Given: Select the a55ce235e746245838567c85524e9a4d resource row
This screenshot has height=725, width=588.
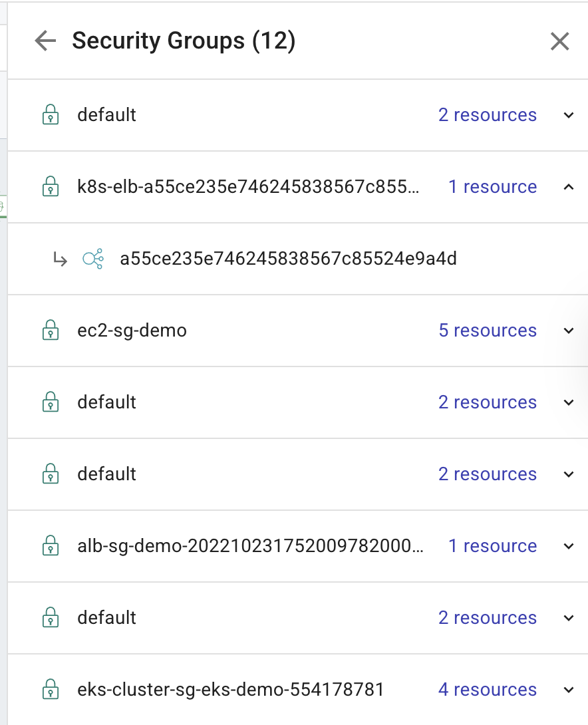Looking at the screenshot, I should pyautogui.click(x=288, y=258).
